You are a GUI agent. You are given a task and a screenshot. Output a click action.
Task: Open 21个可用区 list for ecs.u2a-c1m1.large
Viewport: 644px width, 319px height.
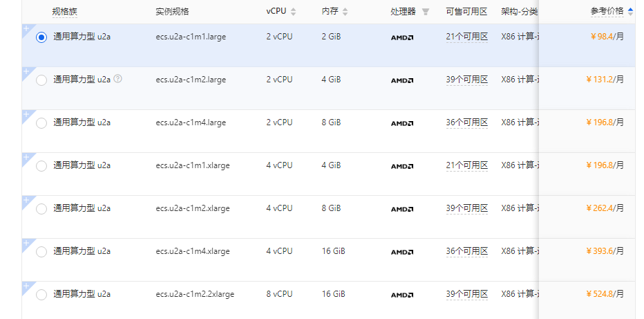tap(466, 37)
